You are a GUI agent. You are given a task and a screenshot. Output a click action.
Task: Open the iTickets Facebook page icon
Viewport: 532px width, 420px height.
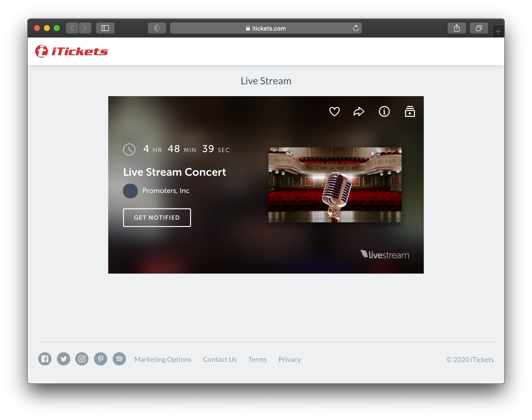point(45,359)
